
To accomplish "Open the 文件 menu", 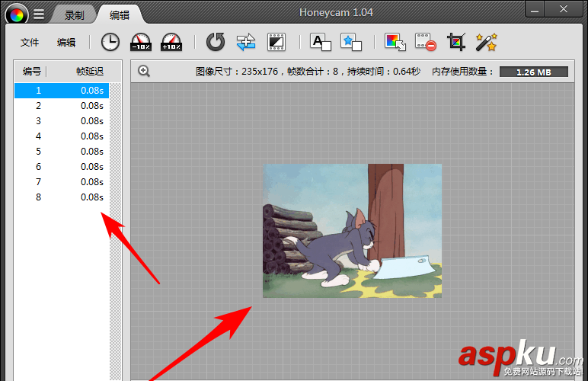I will point(29,43).
